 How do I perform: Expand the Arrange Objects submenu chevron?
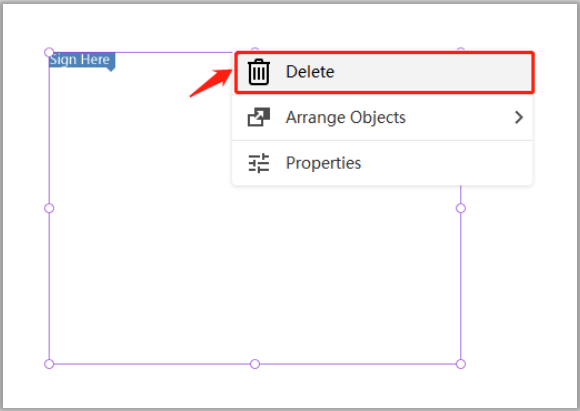[519, 117]
